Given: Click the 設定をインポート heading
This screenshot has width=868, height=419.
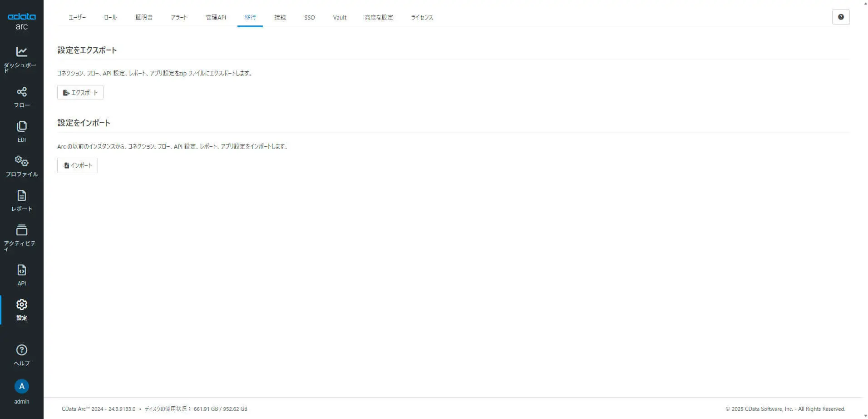Looking at the screenshot, I should pyautogui.click(x=84, y=123).
